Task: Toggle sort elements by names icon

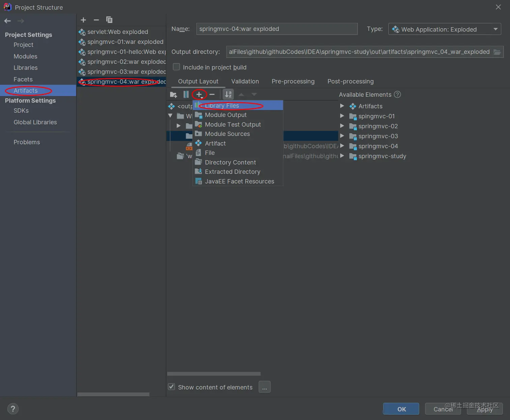Action: pyautogui.click(x=228, y=94)
